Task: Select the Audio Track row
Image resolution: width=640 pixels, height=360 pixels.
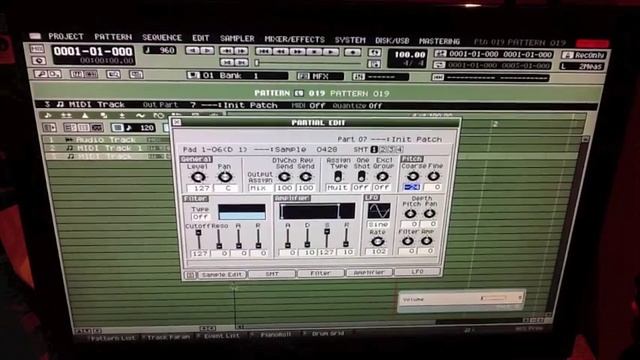Action: (105, 140)
